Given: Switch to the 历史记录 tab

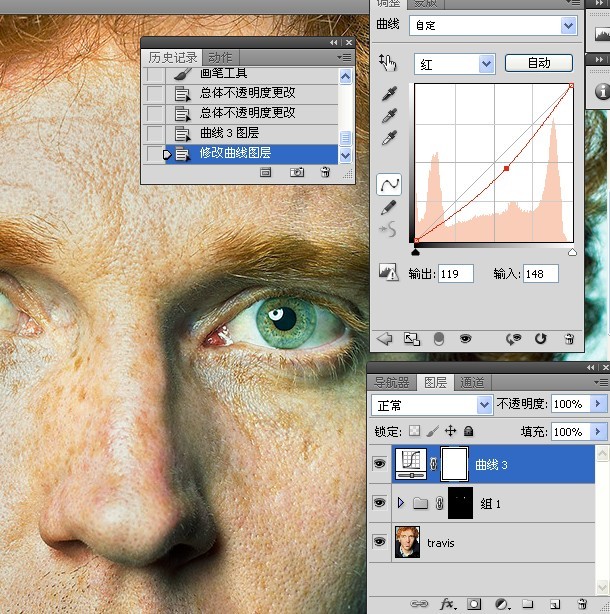Looking at the screenshot, I should click(x=172, y=58).
